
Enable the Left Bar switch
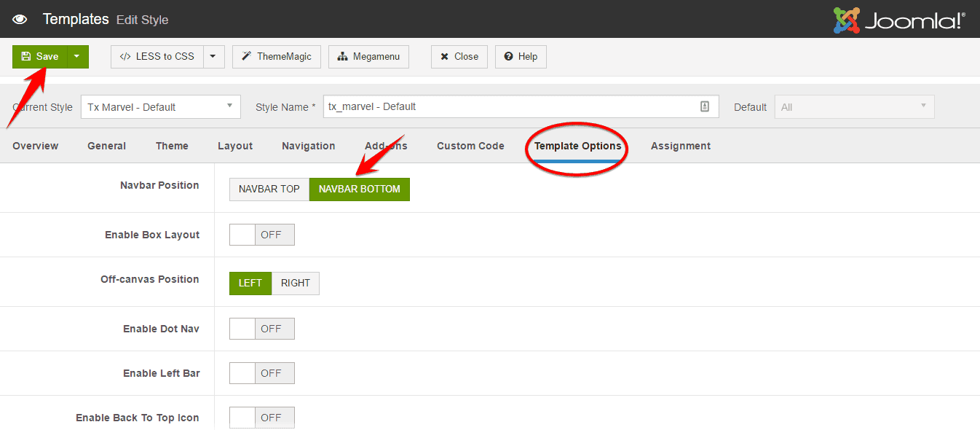click(x=261, y=372)
